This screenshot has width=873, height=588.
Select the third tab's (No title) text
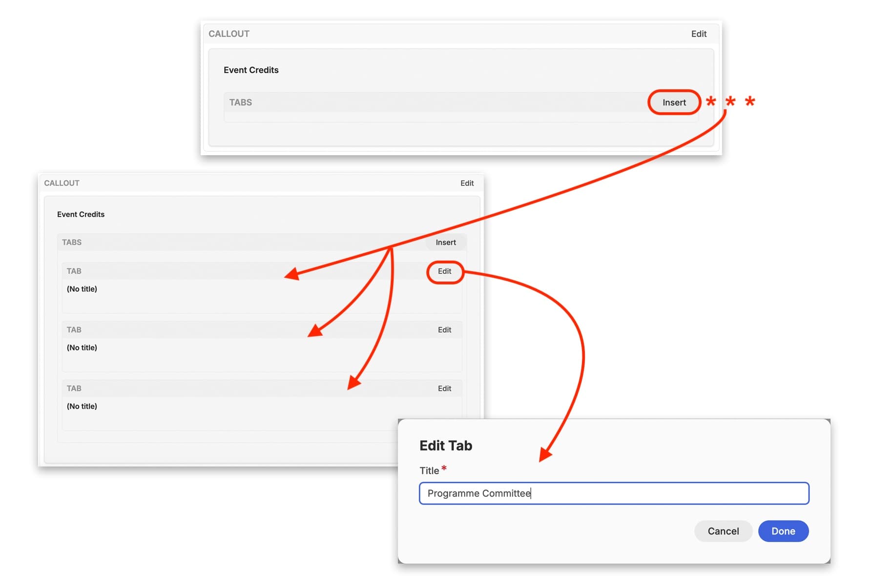pyautogui.click(x=82, y=406)
